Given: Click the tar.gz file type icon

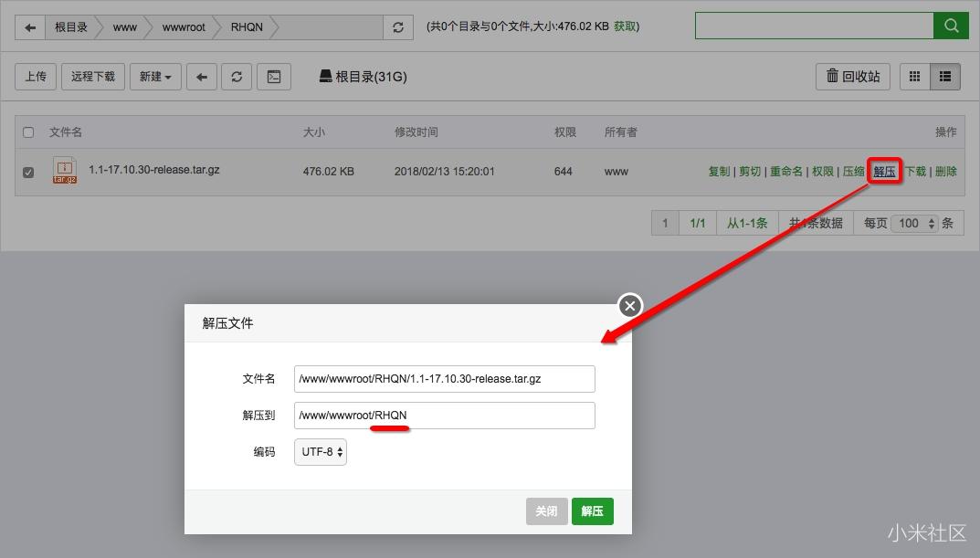Looking at the screenshot, I should pos(64,171).
